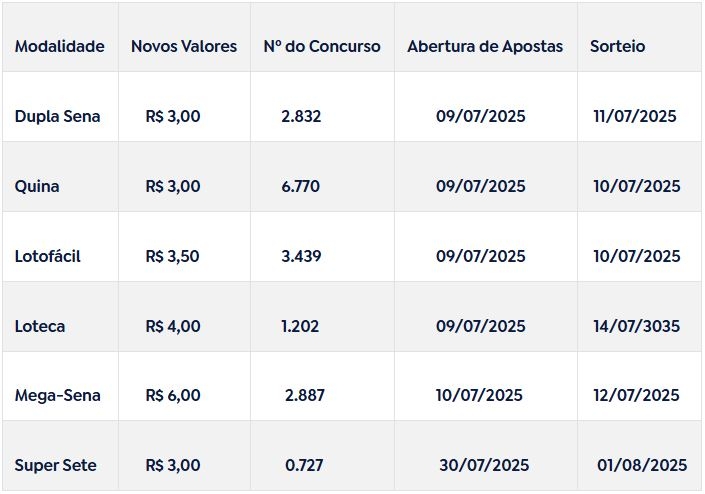
Task: Click the Nº do Concurso header
Action: pos(322,46)
